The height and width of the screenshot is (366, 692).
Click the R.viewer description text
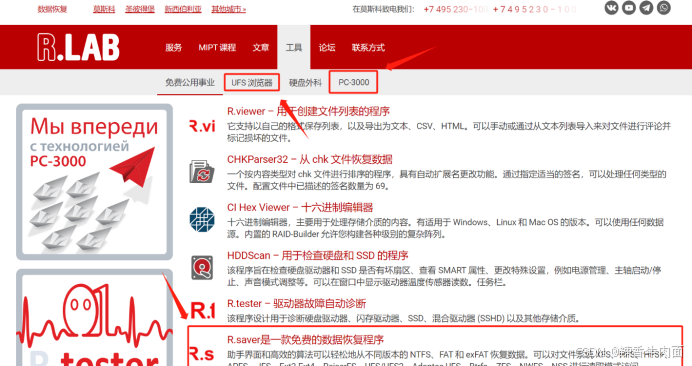pos(449,132)
